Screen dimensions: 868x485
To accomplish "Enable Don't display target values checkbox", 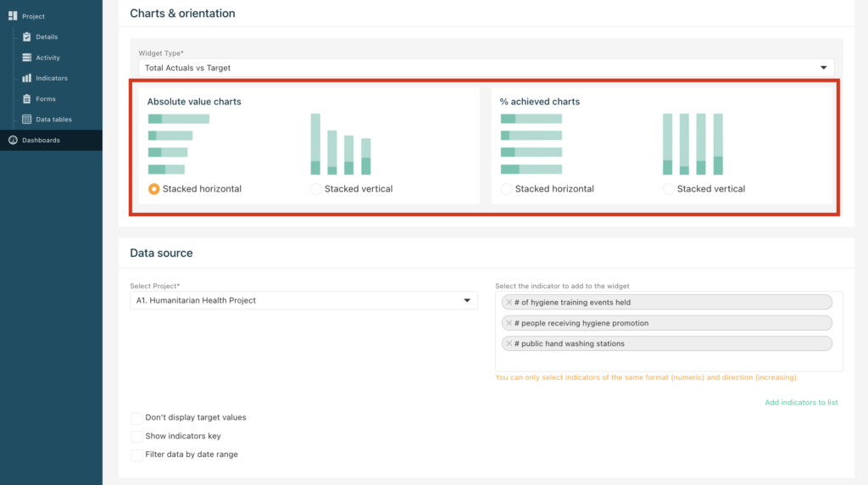I will point(136,417).
